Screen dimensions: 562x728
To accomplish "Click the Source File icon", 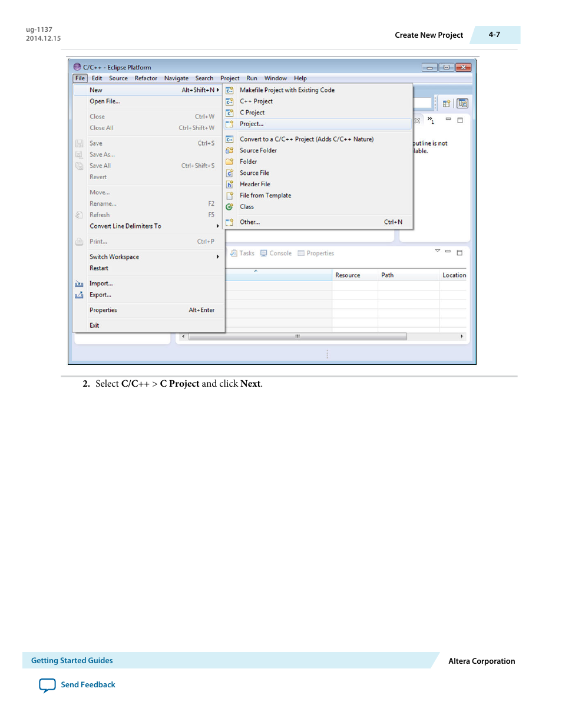I will tap(230, 173).
